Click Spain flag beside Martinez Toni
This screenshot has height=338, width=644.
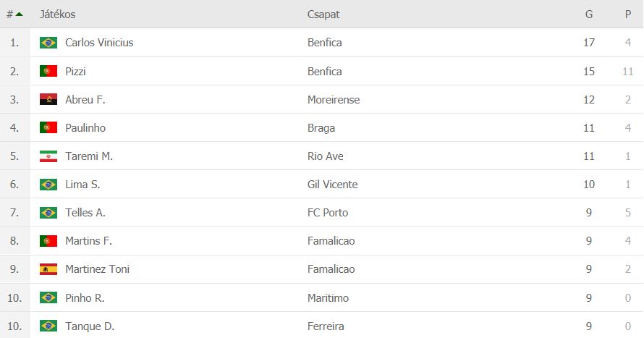click(x=48, y=269)
